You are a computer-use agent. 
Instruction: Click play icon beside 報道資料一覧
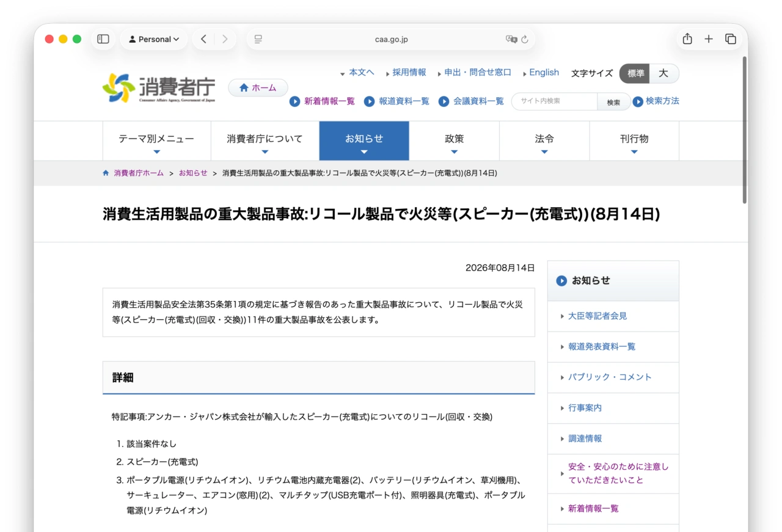pos(370,101)
